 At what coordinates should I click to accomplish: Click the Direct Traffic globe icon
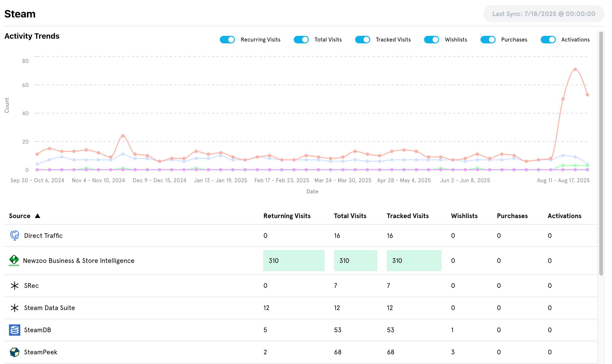click(14, 236)
